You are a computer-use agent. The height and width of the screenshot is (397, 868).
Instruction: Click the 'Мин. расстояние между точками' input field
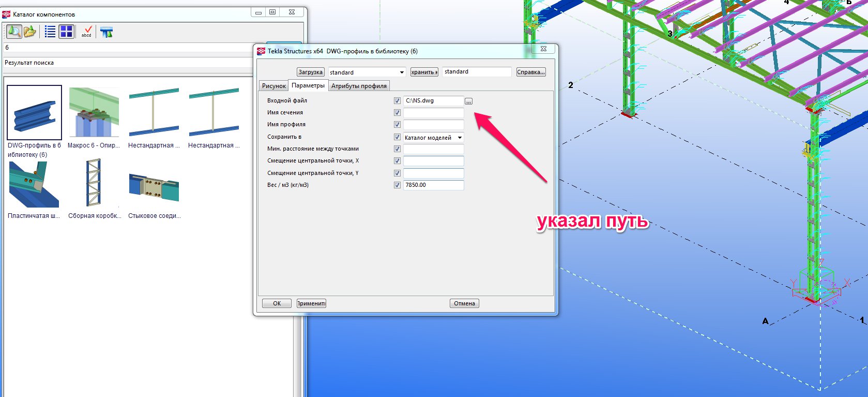pyautogui.click(x=433, y=149)
